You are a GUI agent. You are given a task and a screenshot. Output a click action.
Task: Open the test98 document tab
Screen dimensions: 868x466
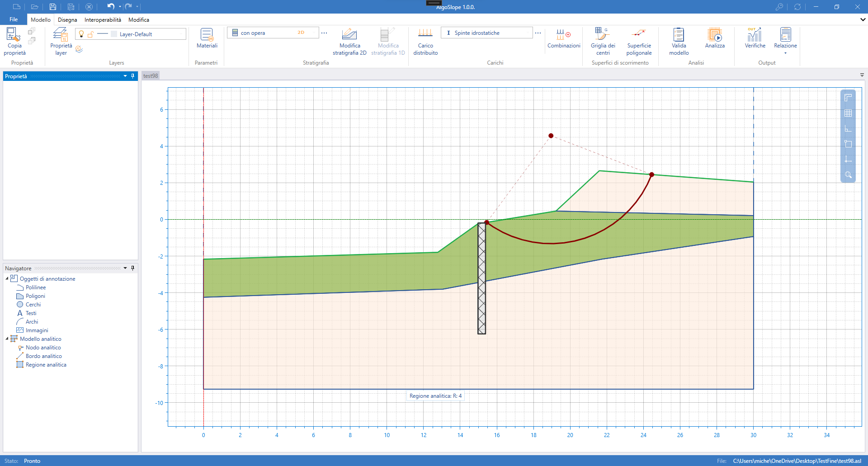coord(151,75)
